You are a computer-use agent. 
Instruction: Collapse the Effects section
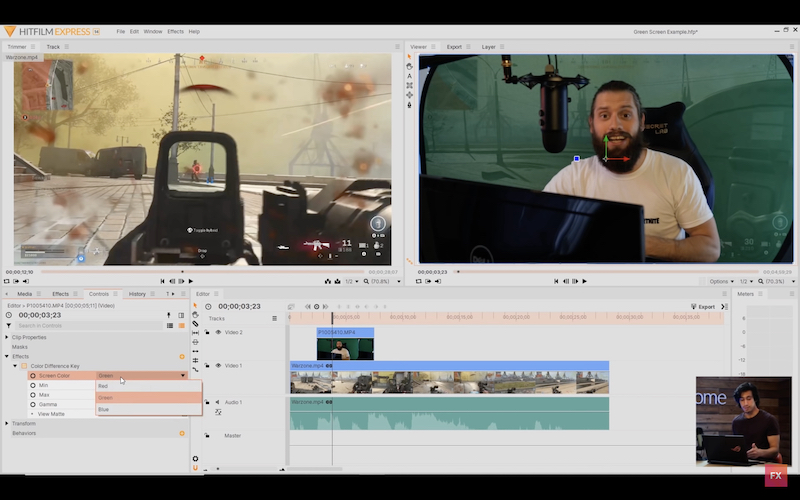click(x=7, y=357)
